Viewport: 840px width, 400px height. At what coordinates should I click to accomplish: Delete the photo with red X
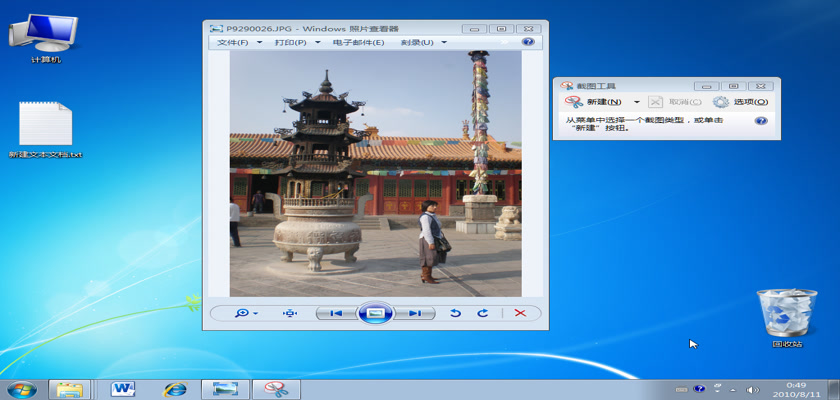[x=520, y=313]
